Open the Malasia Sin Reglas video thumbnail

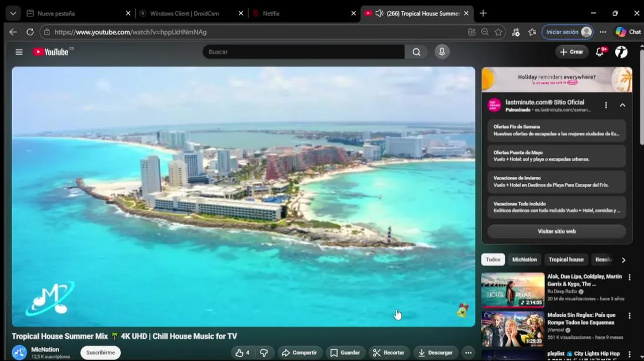tap(513, 328)
